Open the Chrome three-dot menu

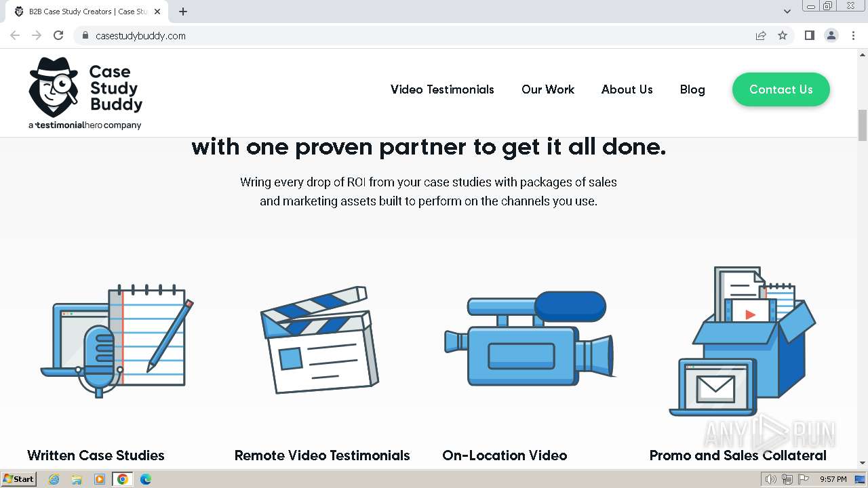(x=853, y=35)
